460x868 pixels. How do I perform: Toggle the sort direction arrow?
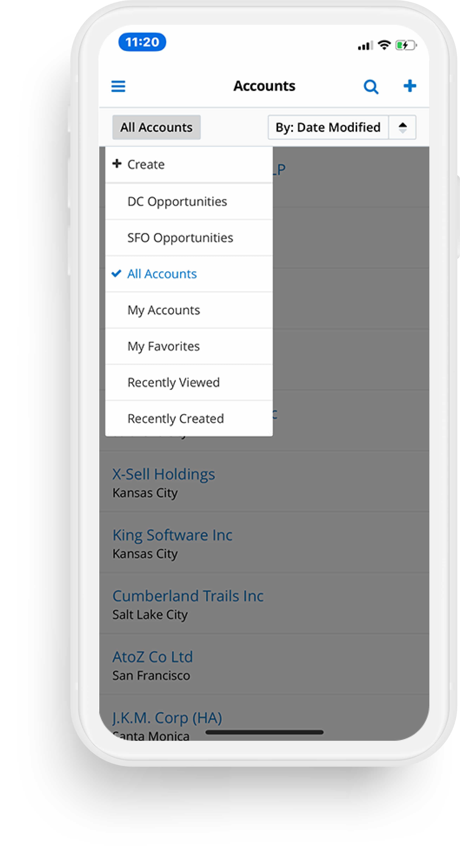pyautogui.click(x=402, y=127)
